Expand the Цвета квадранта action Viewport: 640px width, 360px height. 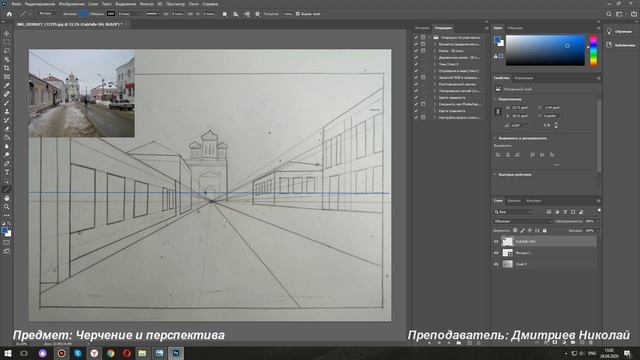pyautogui.click(x=435, y=98)
